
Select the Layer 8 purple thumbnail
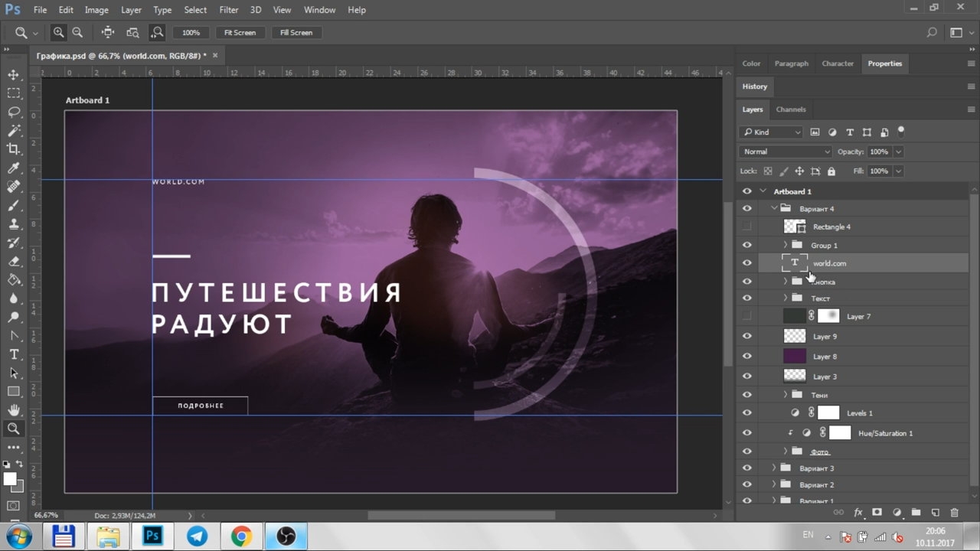tap(795, 356)
